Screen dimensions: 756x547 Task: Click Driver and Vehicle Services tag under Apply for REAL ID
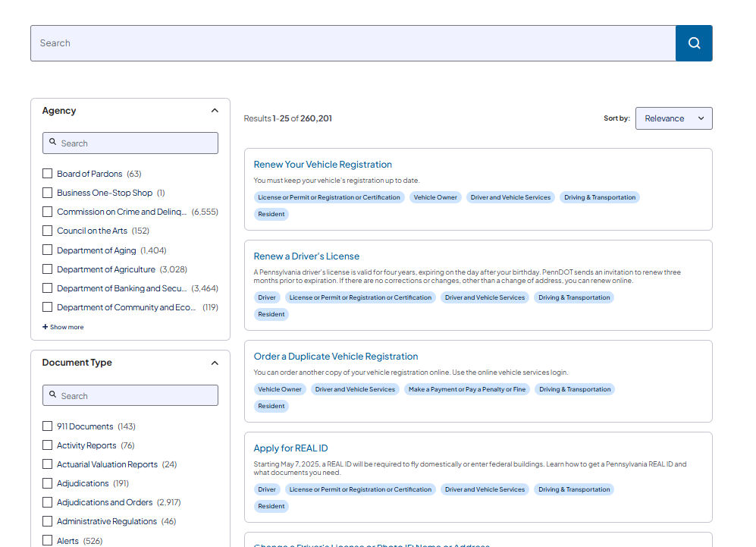pos(485,489)
